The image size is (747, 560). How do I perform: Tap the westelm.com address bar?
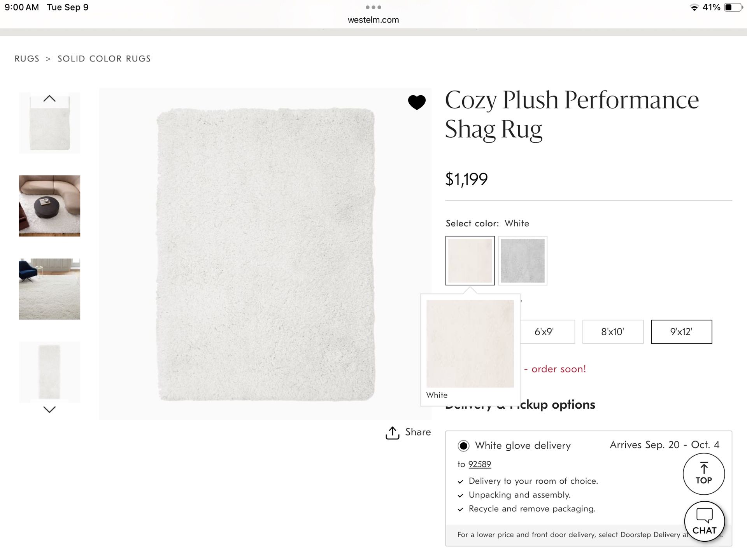click(x=373, y=20)
